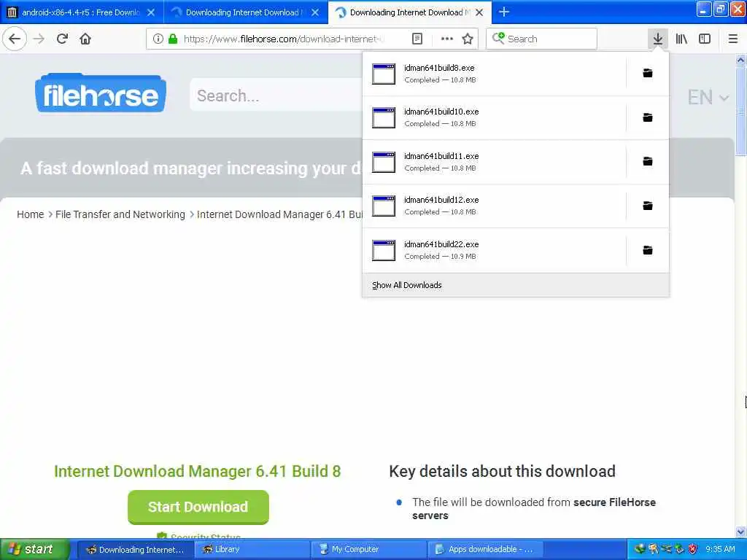Show site information icon in address bar
The image size is (747, 560).
158,39
